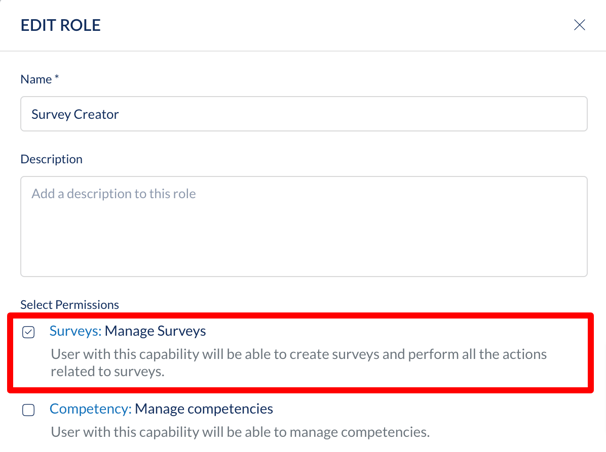
Task: Click into the Name input field
Action: click(304, 114)
